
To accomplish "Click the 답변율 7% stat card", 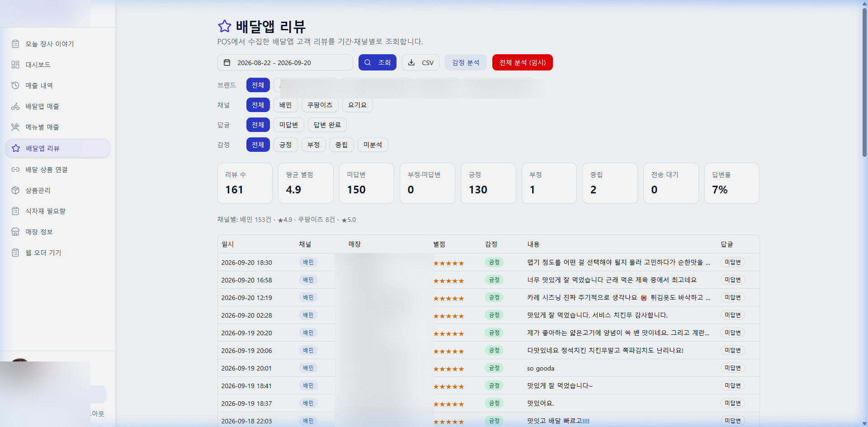I will coord(731,183).
